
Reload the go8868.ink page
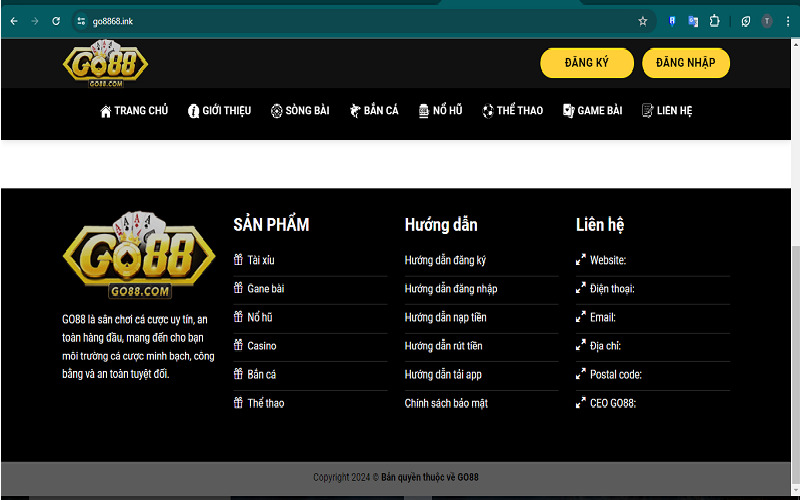(x=56, y=21)
